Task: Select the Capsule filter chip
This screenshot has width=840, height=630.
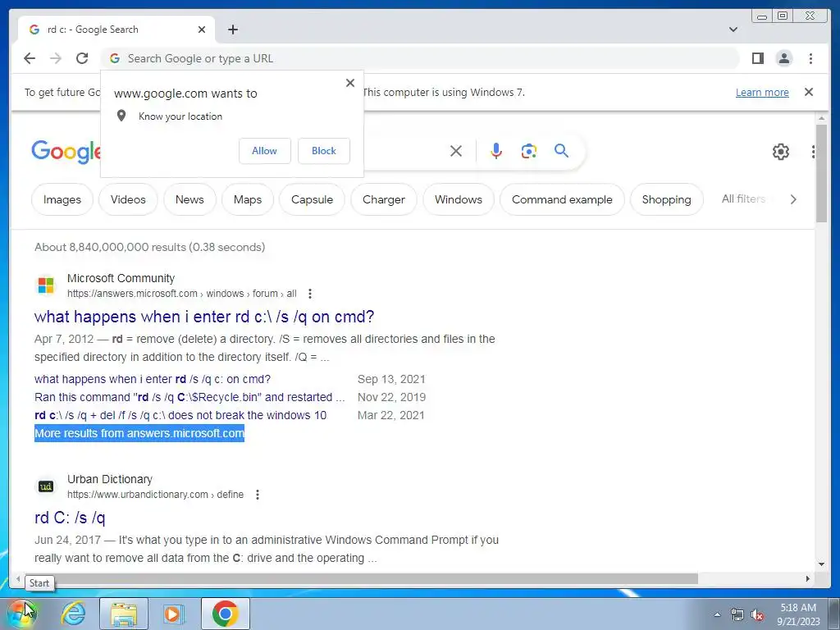Action: click(x=312, y=200)
